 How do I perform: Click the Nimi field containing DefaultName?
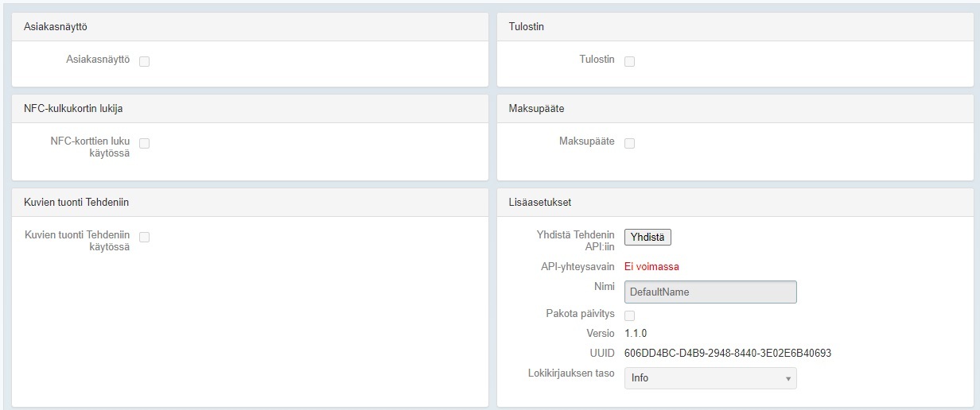coord(710,292)
